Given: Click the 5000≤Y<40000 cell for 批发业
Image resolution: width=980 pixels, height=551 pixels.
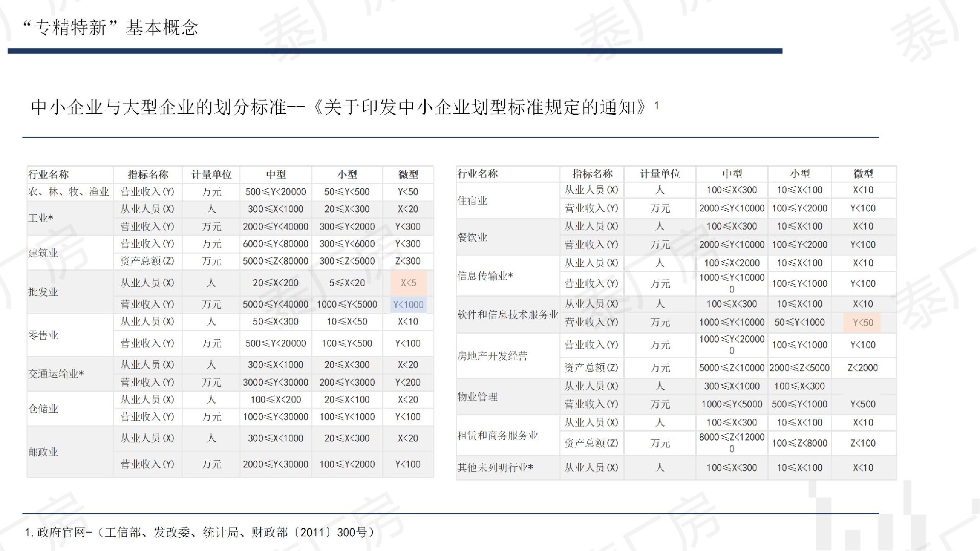Looking at the screenshot, I should [x=276, y=305].
